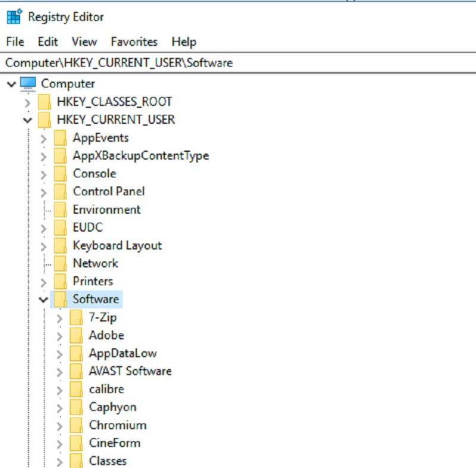Click the AppEvents folder icon

click(60, 138)
